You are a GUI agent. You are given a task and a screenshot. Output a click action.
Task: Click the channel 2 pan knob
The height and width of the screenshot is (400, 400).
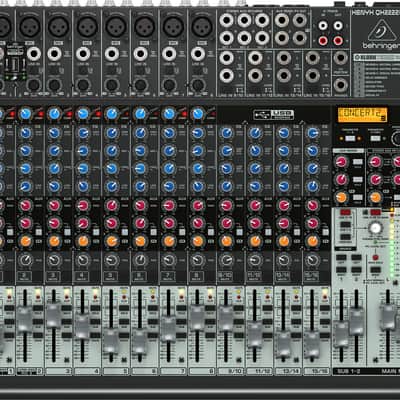click(25, 260)
